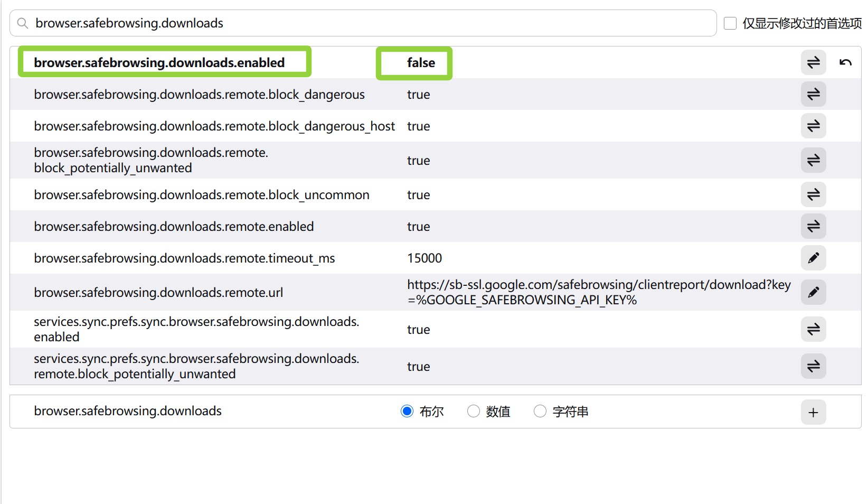Select browser.safebrowsing.downloads.remote.block_dangerous name
This screenshot has height=504, width=868.
tap(199, 95)
